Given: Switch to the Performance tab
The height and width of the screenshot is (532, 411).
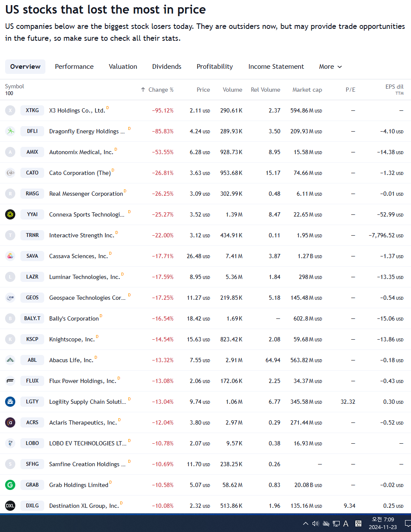Looking at the screenshot, I should (x=74, y=67).
